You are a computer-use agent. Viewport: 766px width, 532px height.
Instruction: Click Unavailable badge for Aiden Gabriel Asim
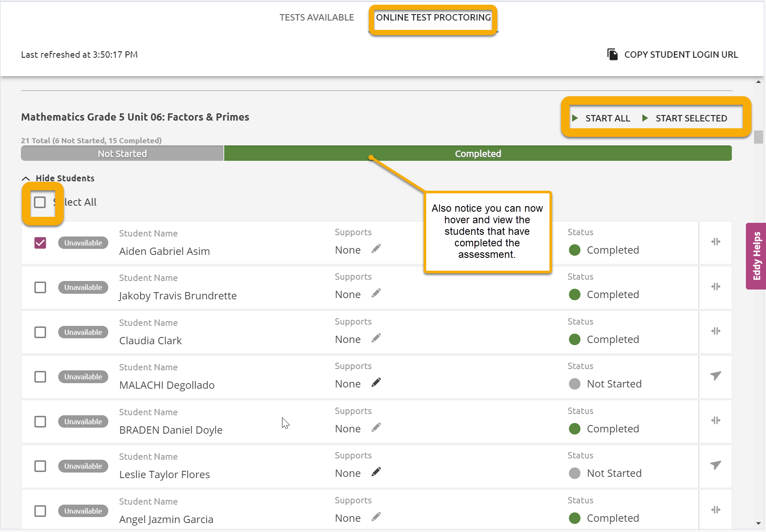coord(83,243)
